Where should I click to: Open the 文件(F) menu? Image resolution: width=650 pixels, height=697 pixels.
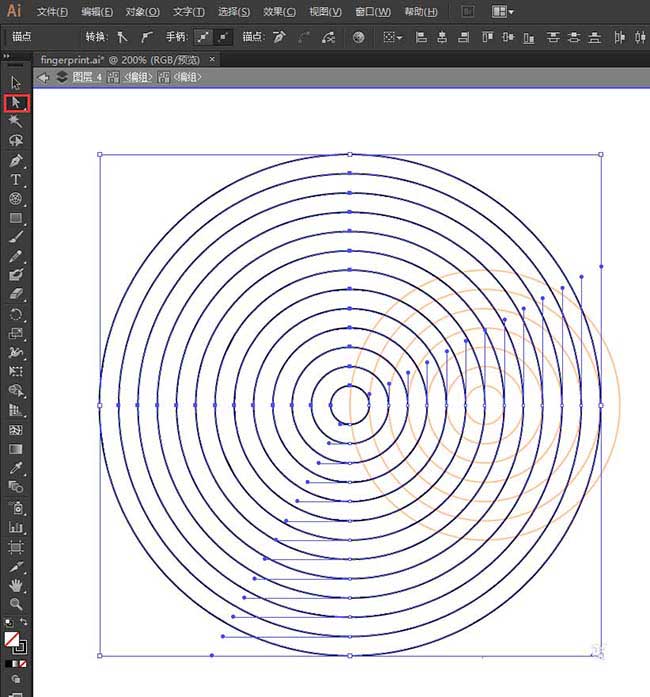point(52,12)
